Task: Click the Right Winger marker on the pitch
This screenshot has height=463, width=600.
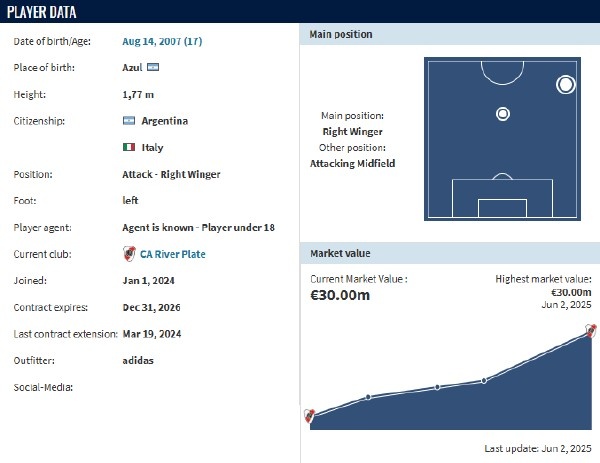Action: coord(566,85)
